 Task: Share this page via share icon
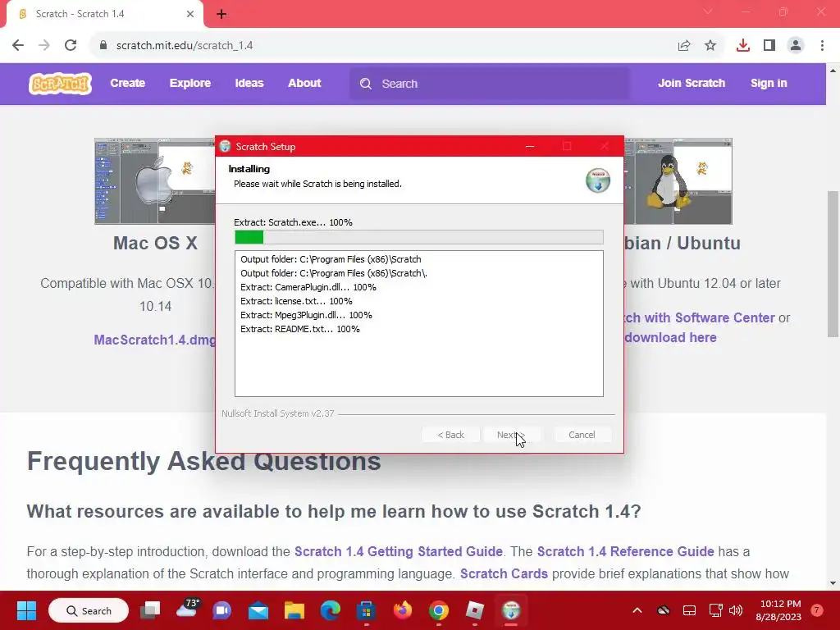coord(684,46)
